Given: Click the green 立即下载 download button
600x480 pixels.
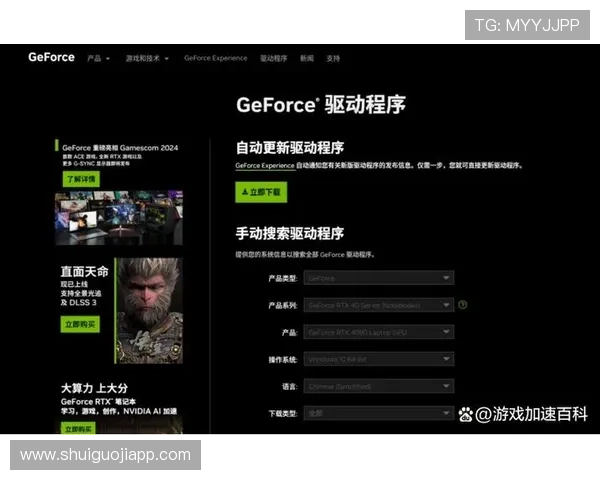Looking at the screenshot, I should [261, 192].
